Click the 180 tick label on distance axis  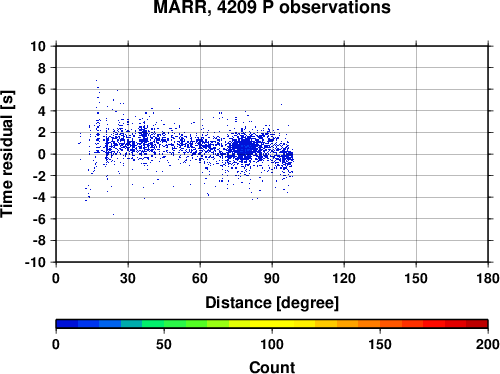488,278
